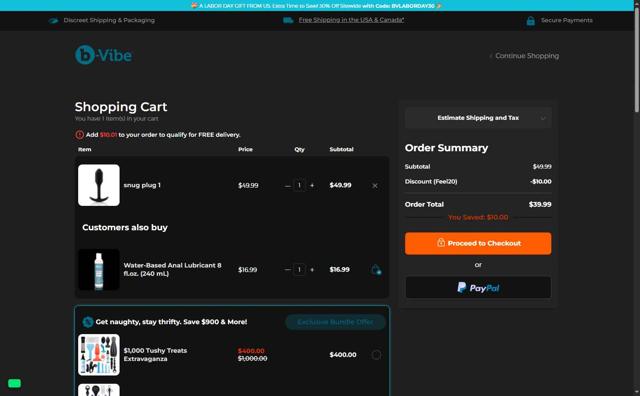The width and height of the screenshot is (640, 396).
Task: Click the lubricant quantity field
Action: (299, 269)
